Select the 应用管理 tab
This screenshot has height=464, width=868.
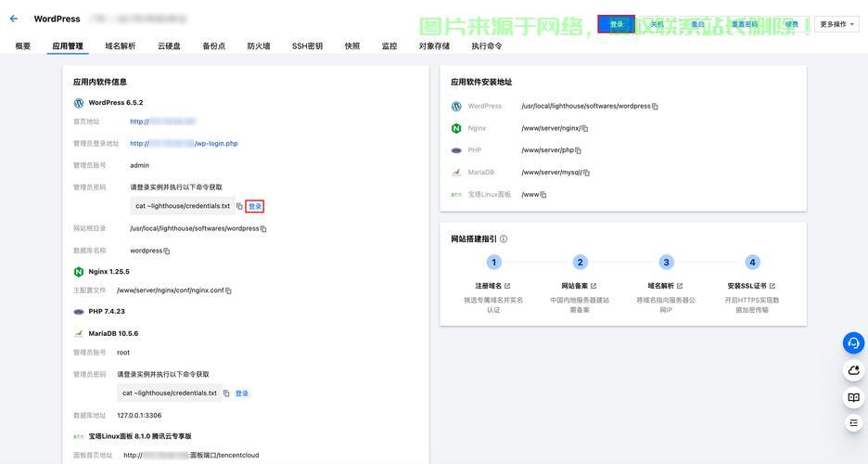point(68,46)
